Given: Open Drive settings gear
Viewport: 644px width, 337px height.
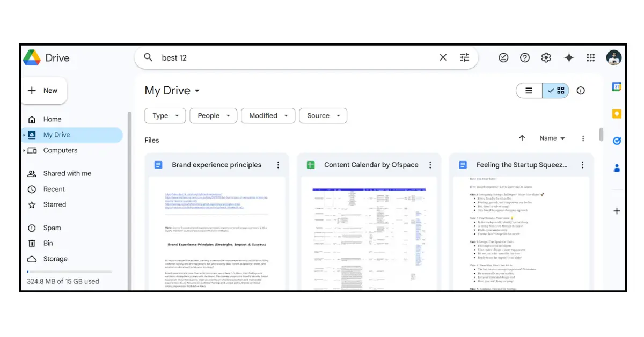Looking at the screenshot, I should [x=546, y=57].
